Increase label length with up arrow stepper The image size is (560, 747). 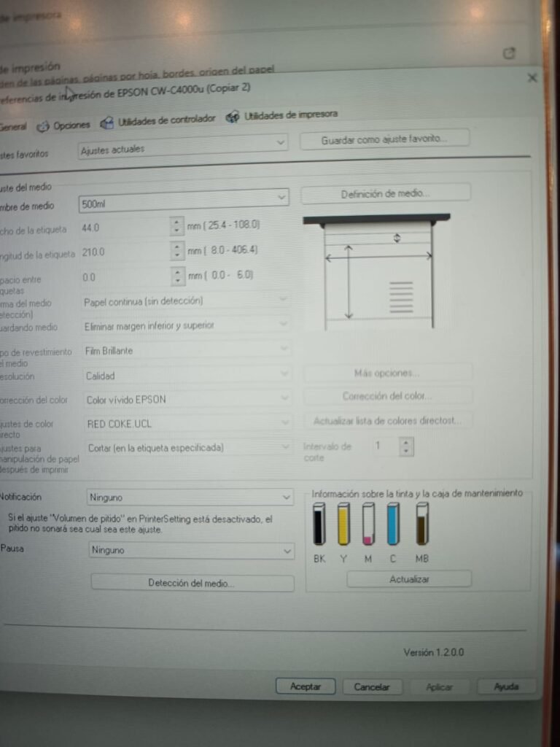tap(177, 247)
